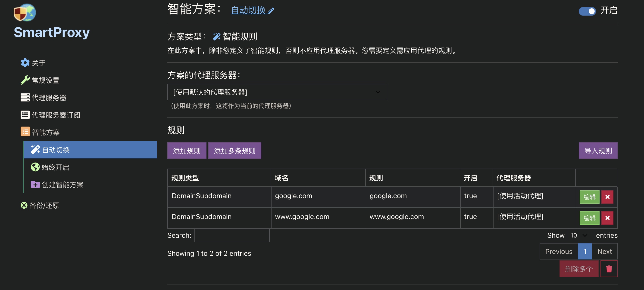Open the proxy server dropdown showing 使用默认的代理服务器

point(277,92)
